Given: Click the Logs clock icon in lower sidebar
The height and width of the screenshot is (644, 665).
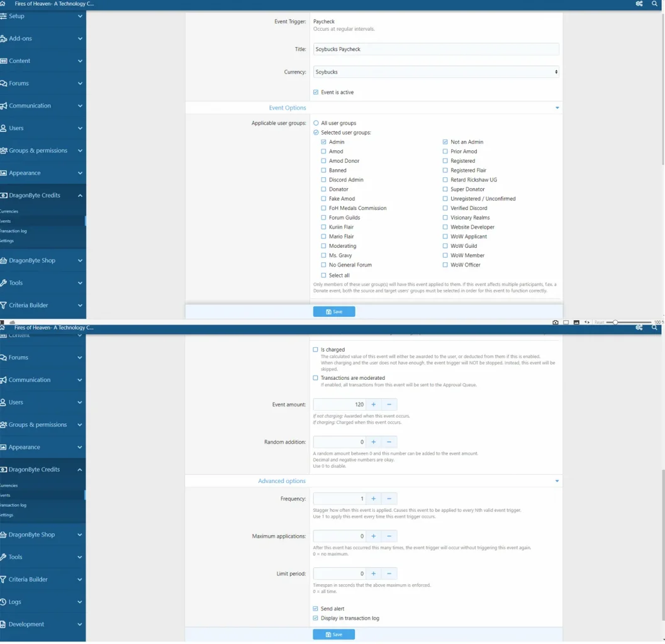Looking at the screenshot, I should 3,602.
